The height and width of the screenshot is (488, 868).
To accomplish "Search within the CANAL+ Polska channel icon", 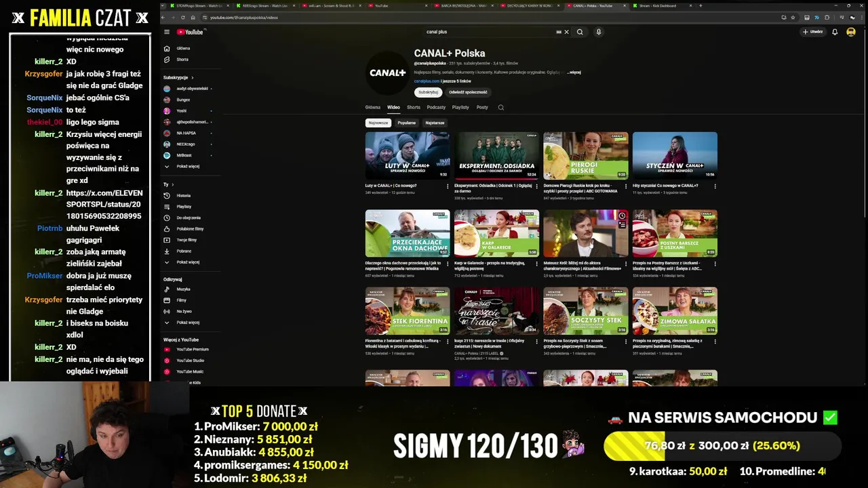I will pyautogui.click(x=501, y=107).
